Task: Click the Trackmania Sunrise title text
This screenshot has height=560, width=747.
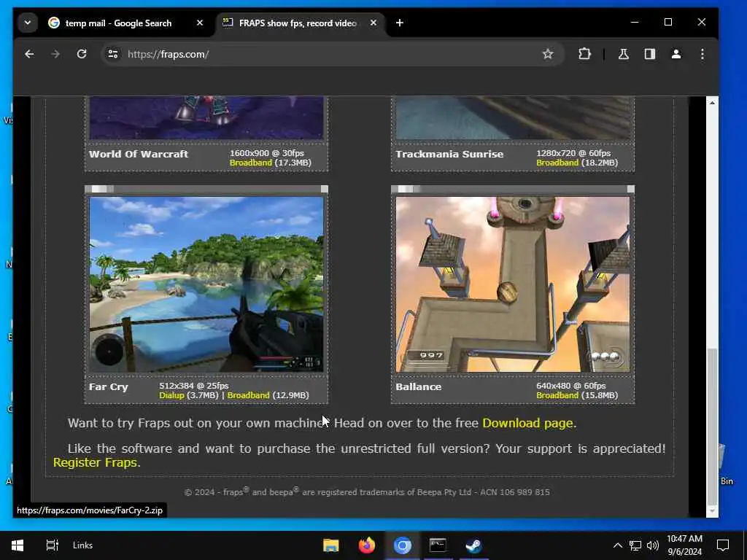Action: [x=449, y=155]
